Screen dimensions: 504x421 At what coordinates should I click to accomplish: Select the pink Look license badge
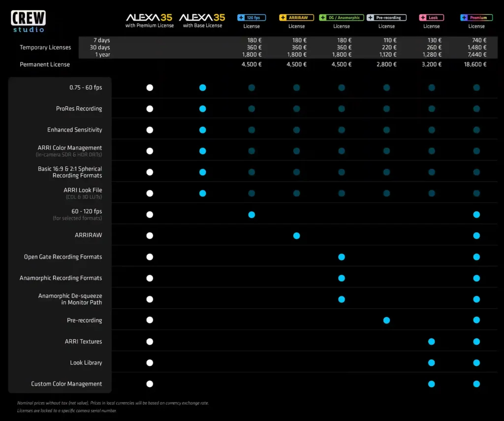click(431, 18)
